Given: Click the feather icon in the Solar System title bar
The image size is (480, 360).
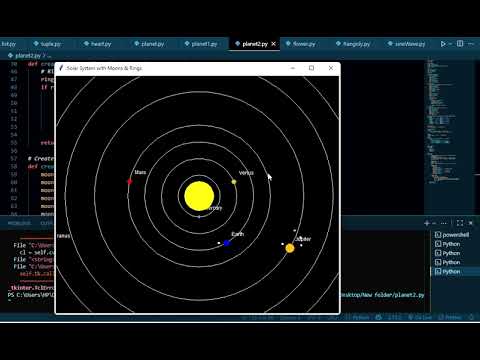Looking at the screenshot, I should click(61, 68).
